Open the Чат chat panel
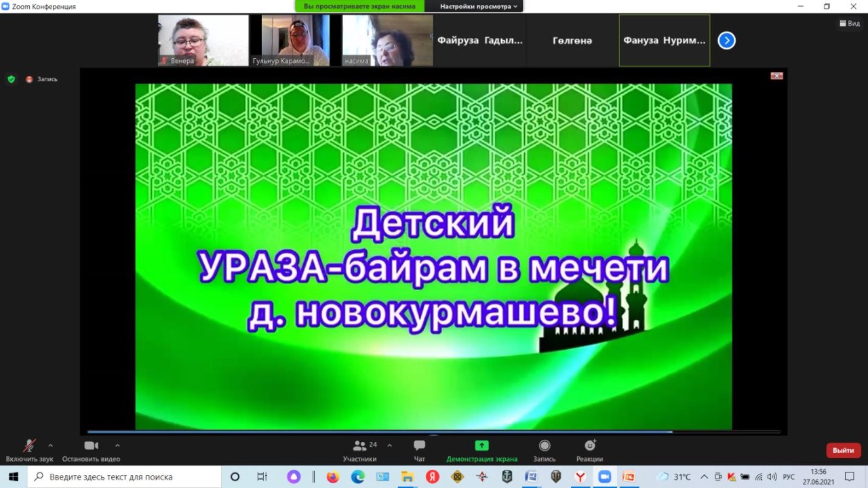Image resolution: width=868 pixels, height=488 pixels. pyautogui.click(x=419, y=449)
